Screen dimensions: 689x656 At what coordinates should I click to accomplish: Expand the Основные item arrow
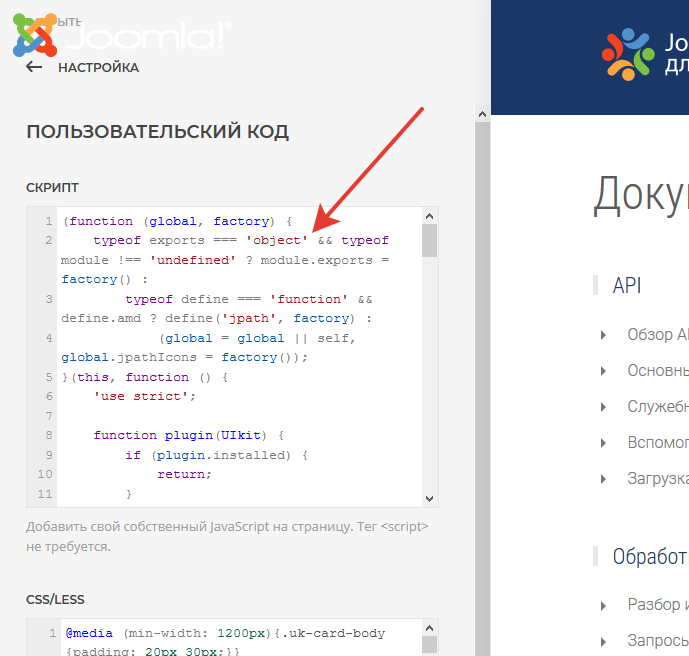(x=603, y=371)
